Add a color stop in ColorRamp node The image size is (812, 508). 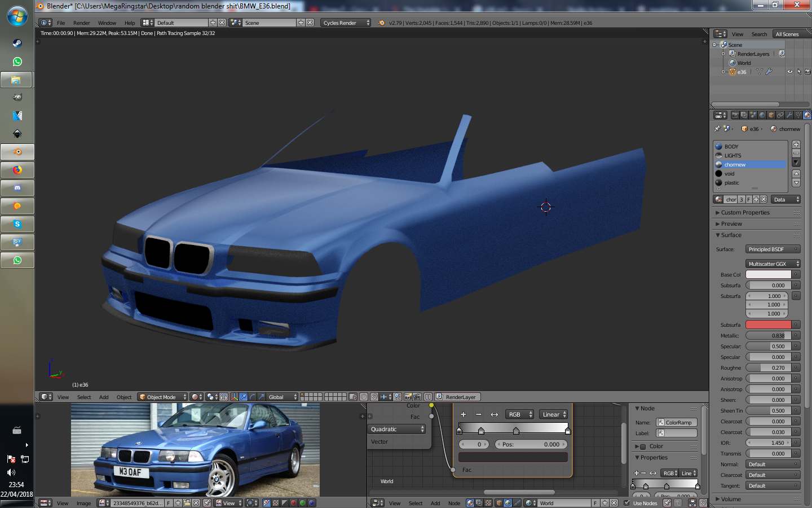pyautogui.click(x=464, y=414)
